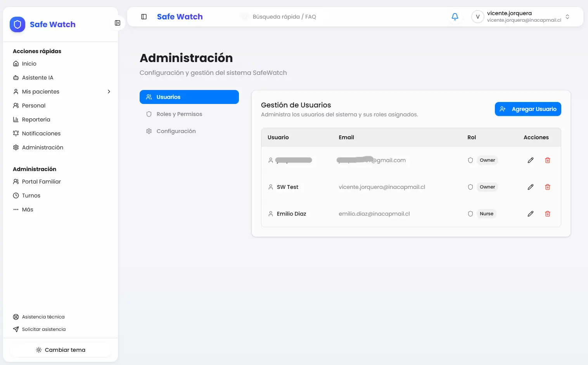
Task: Click the Reportería chart icon
Action: pyautogui.click(x=16, y=119)
